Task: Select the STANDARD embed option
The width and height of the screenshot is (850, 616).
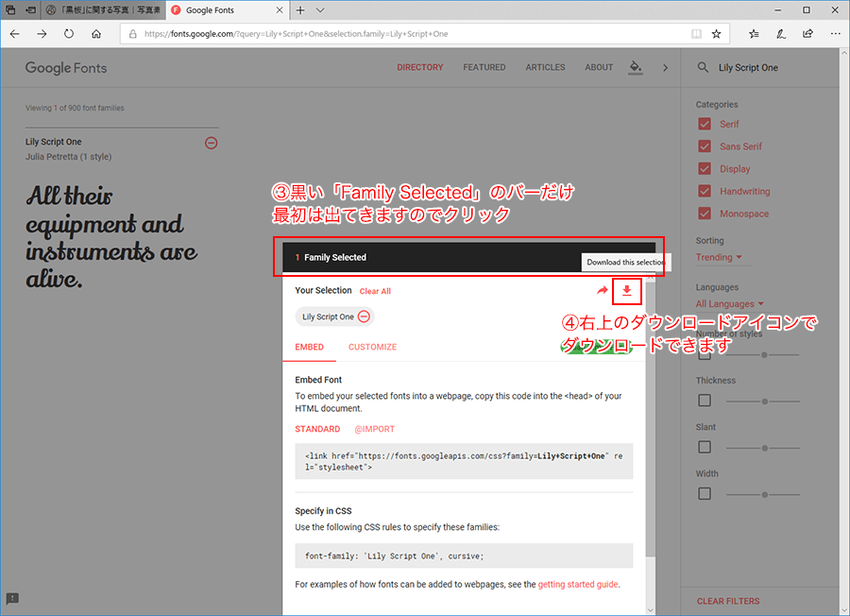Action: 317,429
